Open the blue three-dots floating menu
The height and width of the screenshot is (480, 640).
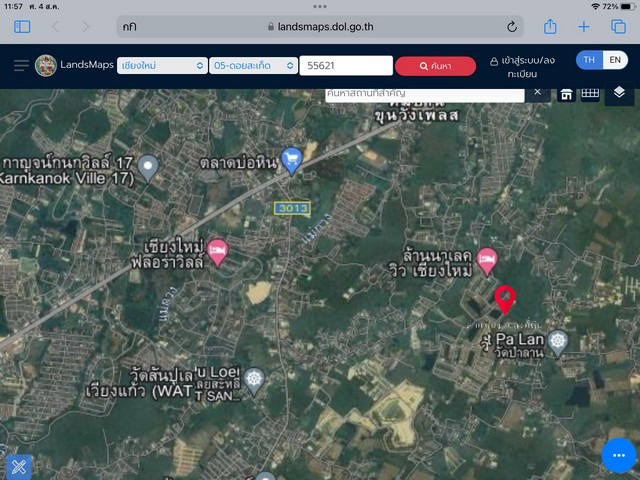(619, 456)
